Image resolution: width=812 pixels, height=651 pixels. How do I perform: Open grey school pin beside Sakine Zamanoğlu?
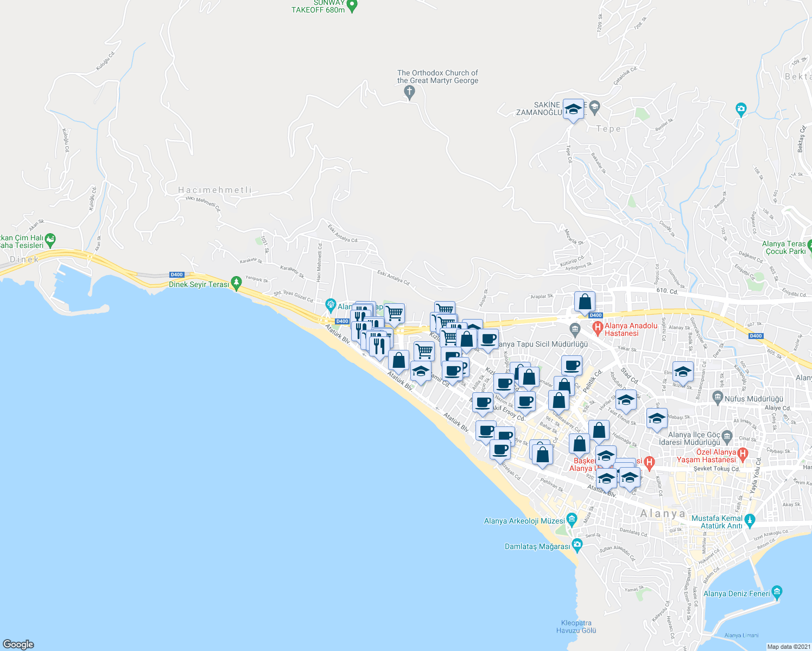point(594,107)
